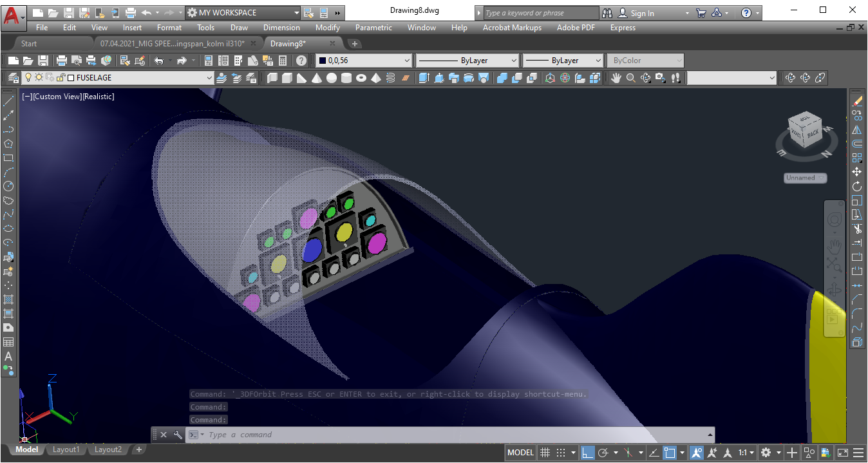Select the Cone solid tool
Screen dimensions: 868x463
tap(316, 78)
